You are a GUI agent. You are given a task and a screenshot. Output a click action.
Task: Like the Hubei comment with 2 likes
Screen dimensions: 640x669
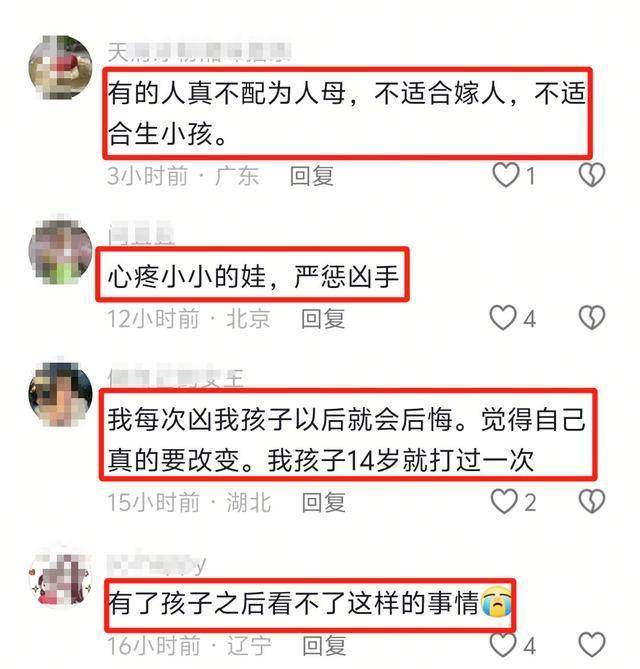(x=504, y=501)
